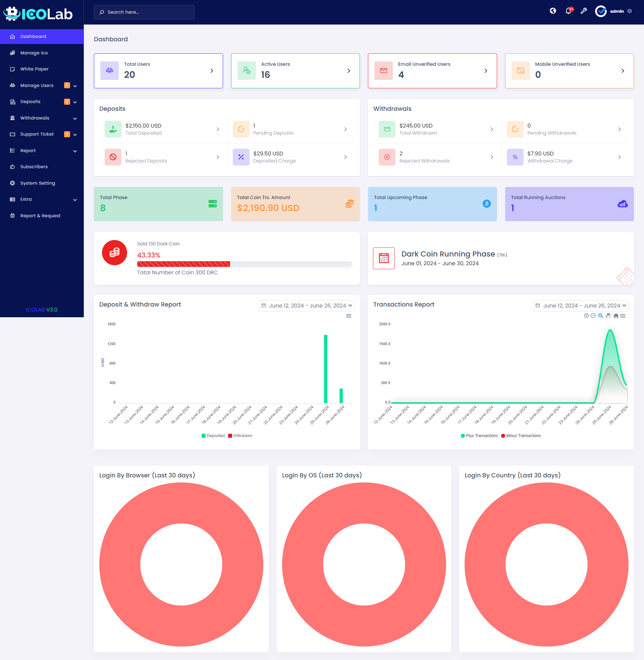Click the globe icon in header
The image size is (644, 660).
pos(553,11)
